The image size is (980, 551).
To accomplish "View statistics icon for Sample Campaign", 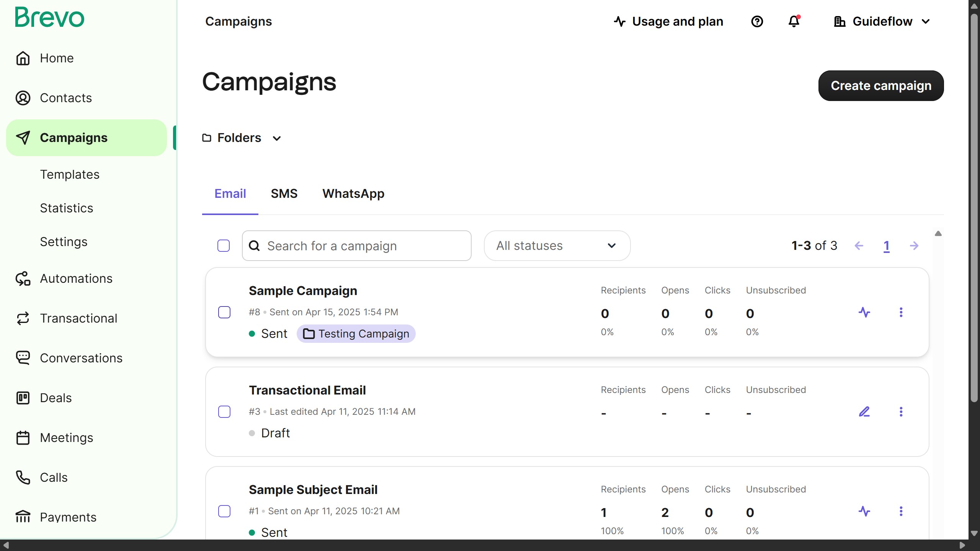I will tap(864, 312).
